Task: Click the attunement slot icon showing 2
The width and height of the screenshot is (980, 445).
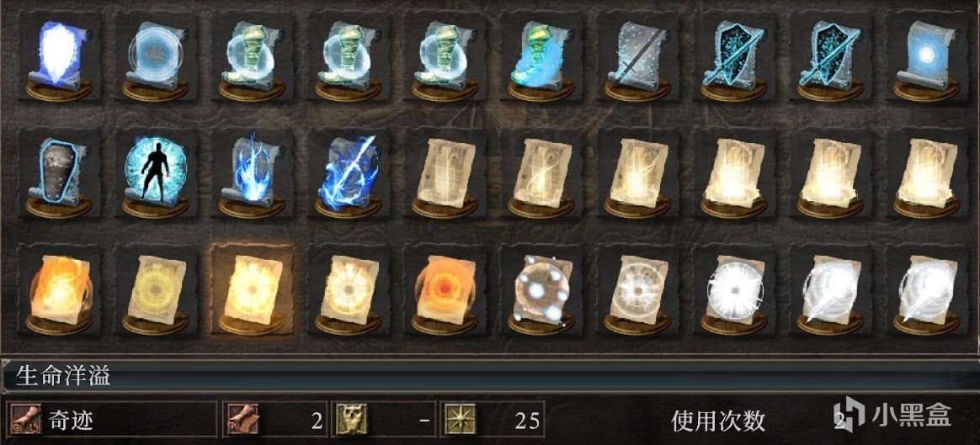Action: (242, 419)
